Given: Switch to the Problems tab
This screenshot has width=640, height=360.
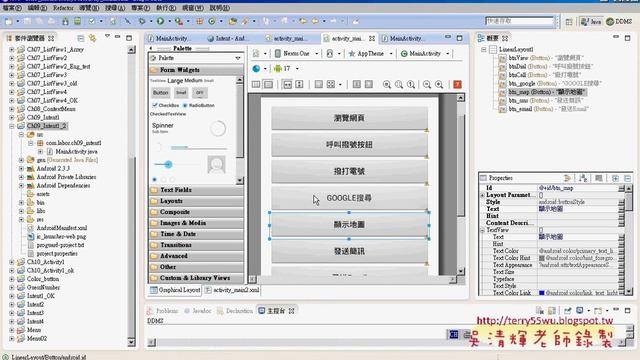Looking at the screenshot, I should click(x=163, y=311).
